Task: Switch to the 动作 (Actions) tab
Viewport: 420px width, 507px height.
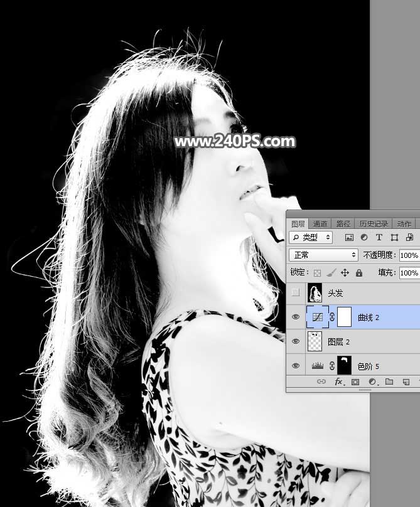Action: [404, 224]
